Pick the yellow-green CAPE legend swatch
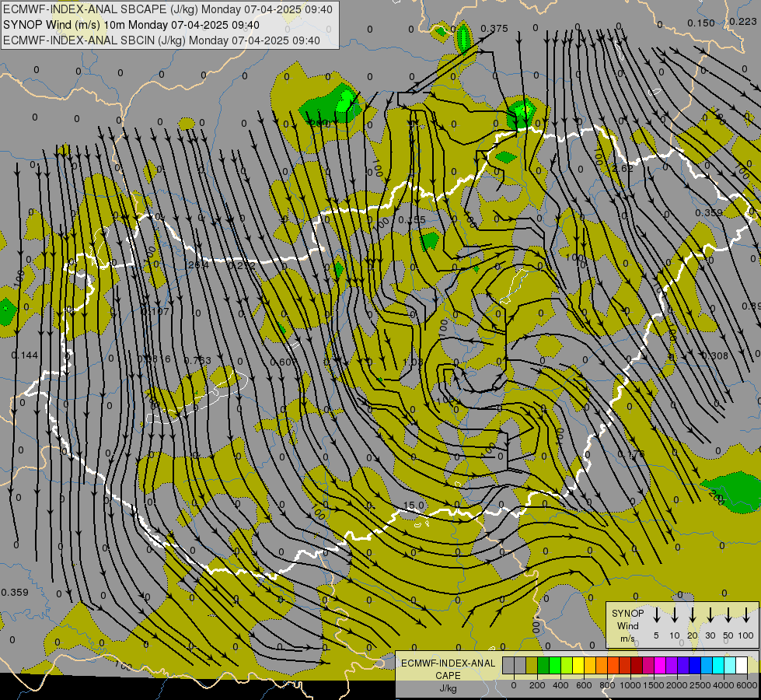The width and height of the screenshot is (761, 700). [x=567, y=666]
